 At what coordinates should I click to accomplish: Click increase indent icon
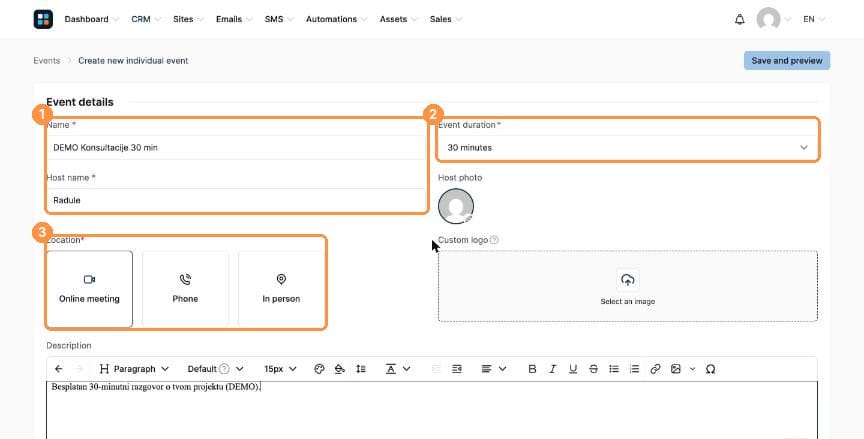[457, 369]
